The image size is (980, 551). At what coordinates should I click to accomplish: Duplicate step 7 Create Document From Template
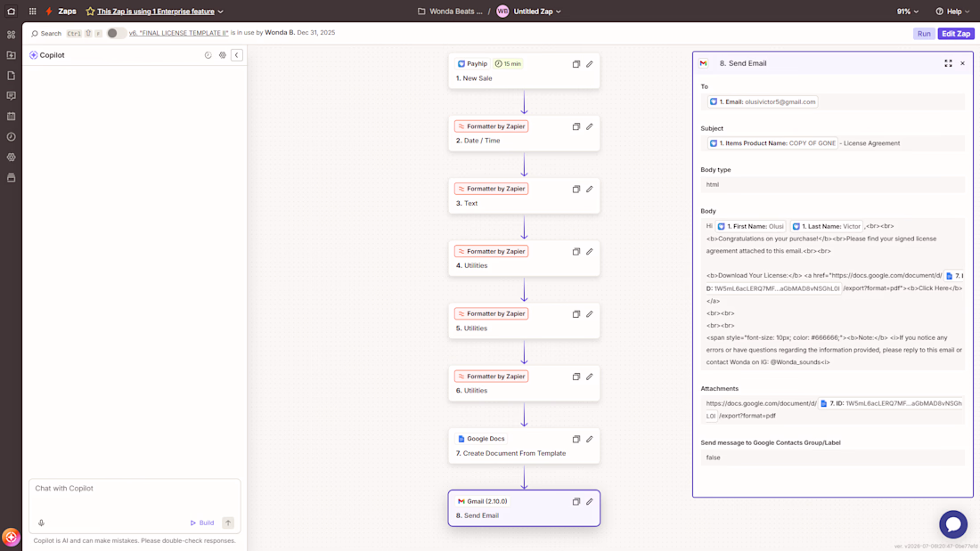pyautogui.click(x=576, y=439)
